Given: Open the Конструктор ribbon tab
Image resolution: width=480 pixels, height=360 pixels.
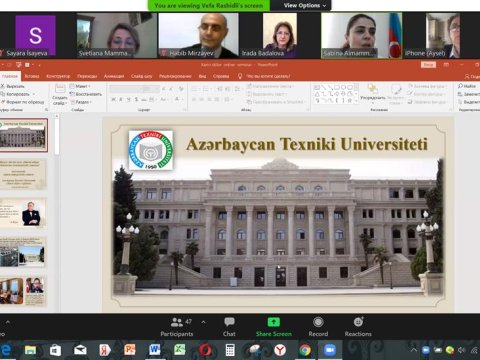Looking at the screenshot, I should [x=58, y=76].
